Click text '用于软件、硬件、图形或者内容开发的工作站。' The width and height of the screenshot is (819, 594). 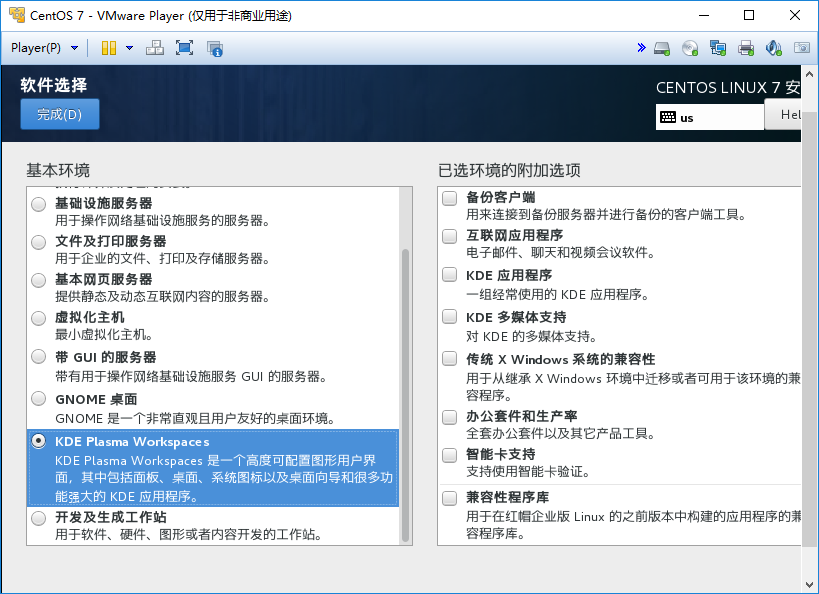coord(189,534)
